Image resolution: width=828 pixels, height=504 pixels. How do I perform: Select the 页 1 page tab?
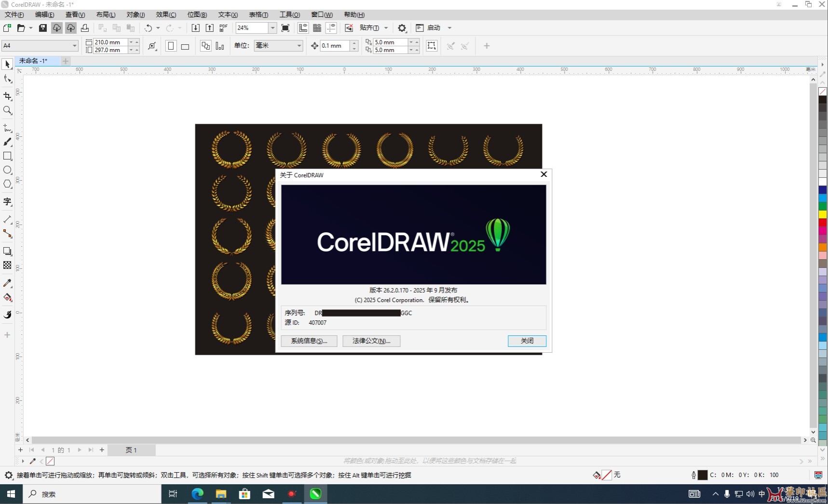coord(131,450)
